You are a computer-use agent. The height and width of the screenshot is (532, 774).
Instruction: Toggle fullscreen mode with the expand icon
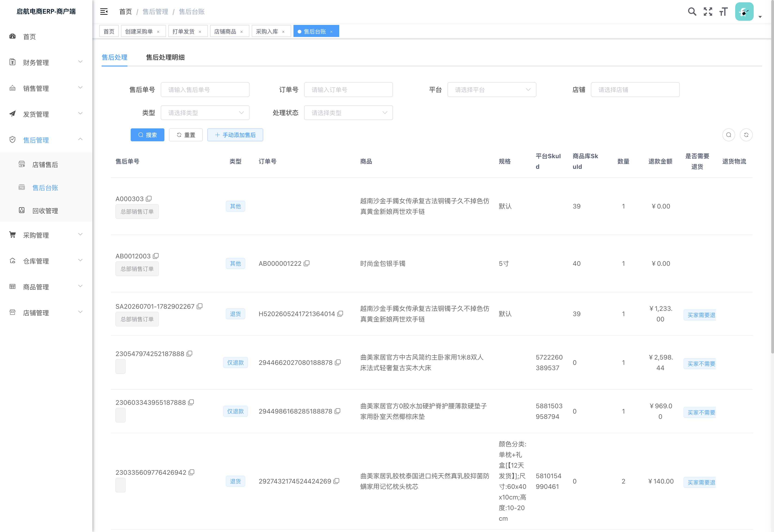coord(708,12)
